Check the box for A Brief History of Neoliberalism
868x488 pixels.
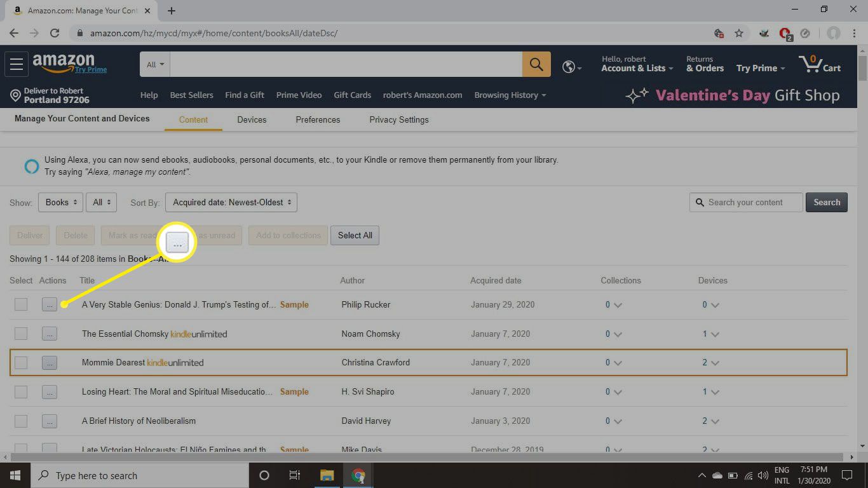pyautogui.click(x=21, y=421)
